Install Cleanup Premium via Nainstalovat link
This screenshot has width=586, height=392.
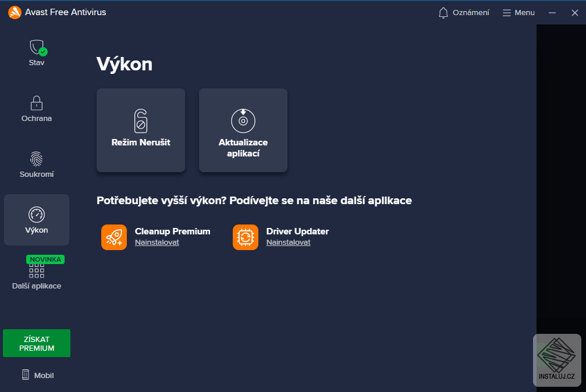(x=157, y=242)
